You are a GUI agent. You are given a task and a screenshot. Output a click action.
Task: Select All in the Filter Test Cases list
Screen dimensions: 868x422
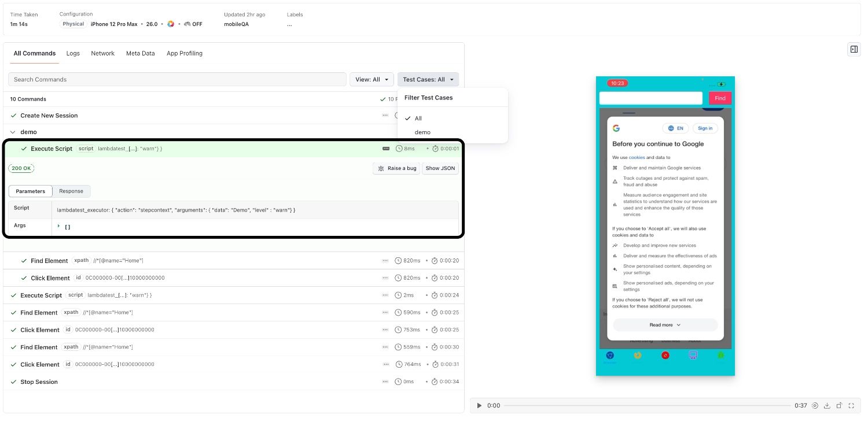pos(418,119)
